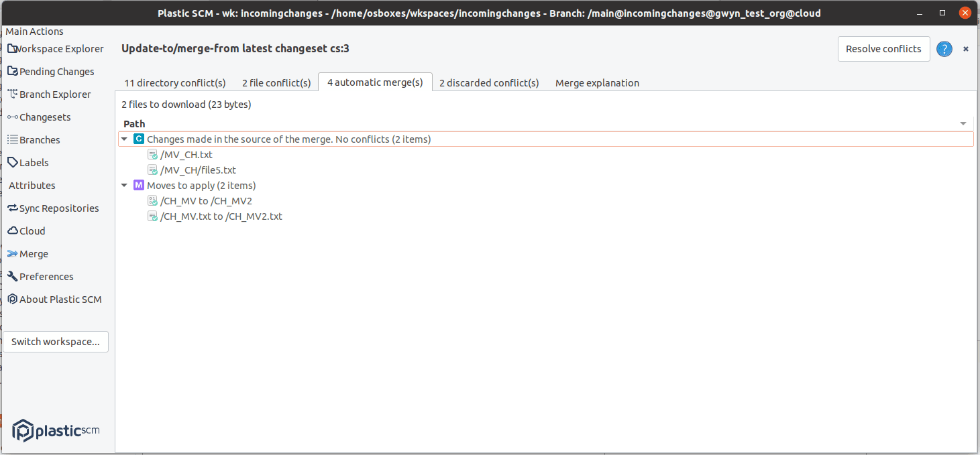This screenshot has width=980, height=455.
Task: Collapse the Changes made in source group
Action: (124, 139)
